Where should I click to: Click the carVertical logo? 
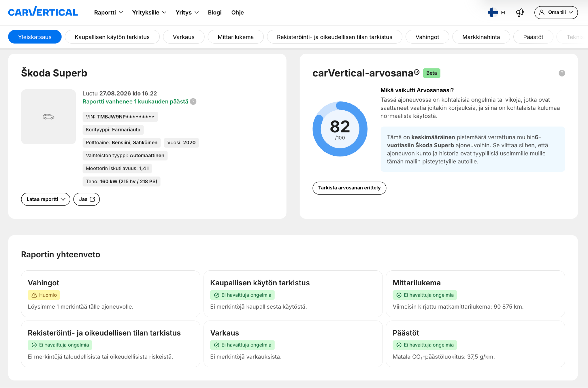click(x=43, y=12)
